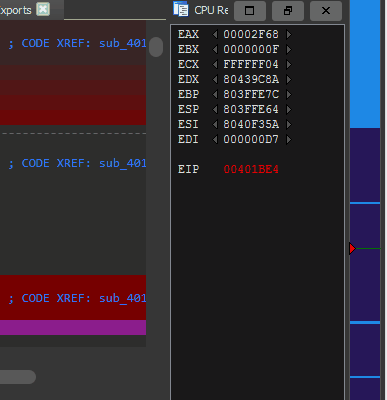The width and height of the screenshot is (387, 400).
Task: Click the EIP register label
Action: (x=188, y=169)
